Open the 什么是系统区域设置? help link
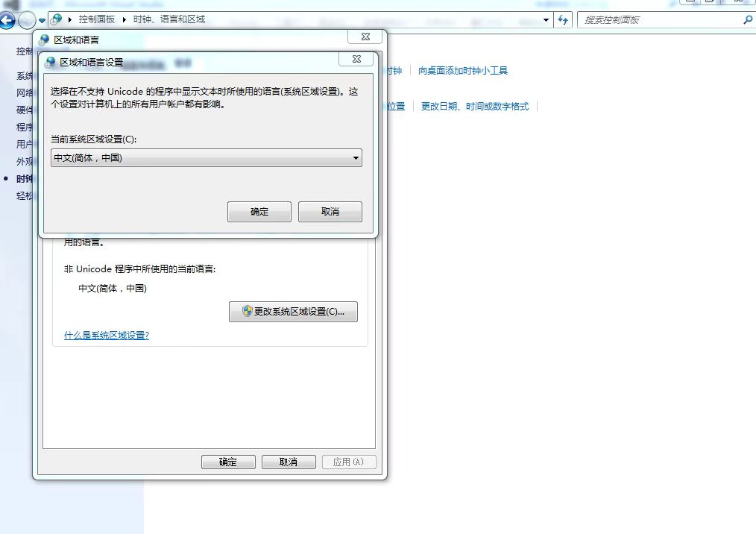 click(107, 336)
